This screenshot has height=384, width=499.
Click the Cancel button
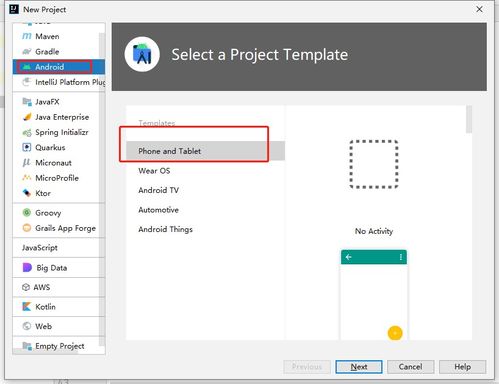pos(410,367)
